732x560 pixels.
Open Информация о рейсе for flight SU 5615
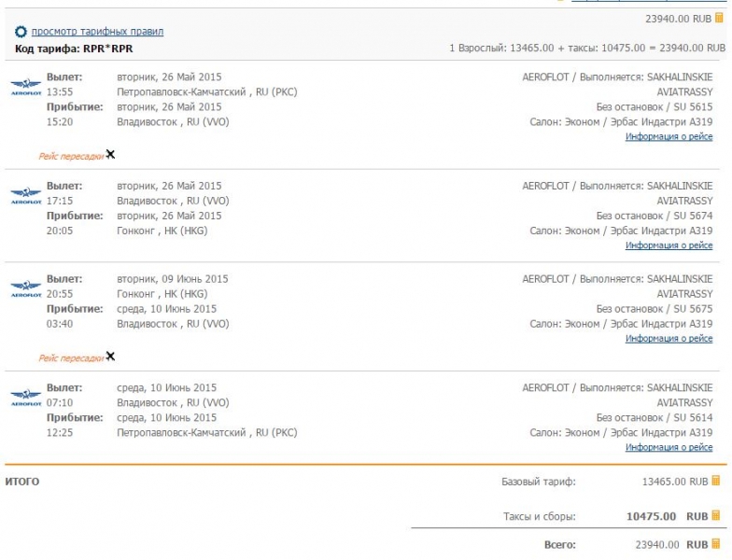[x=669, y=137]
